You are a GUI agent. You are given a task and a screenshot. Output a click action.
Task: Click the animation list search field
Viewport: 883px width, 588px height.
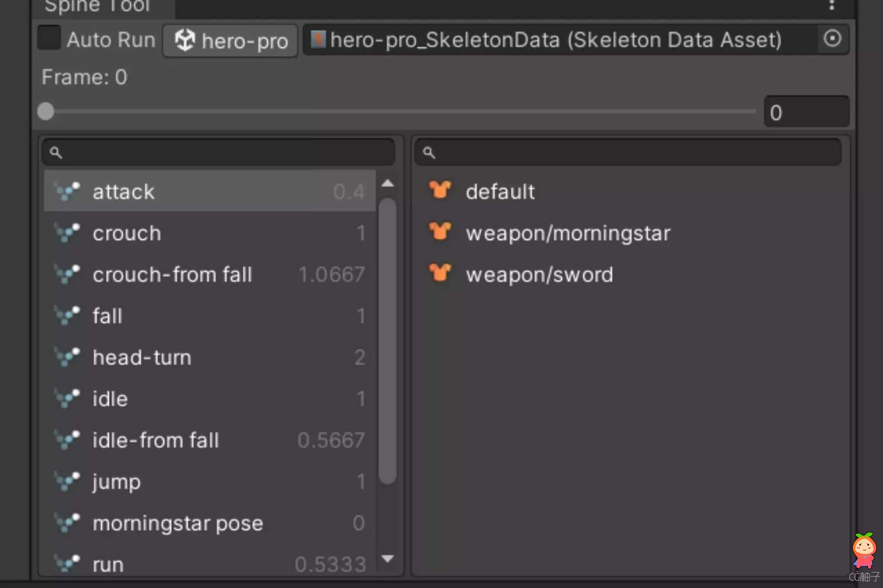click(219, 152)
